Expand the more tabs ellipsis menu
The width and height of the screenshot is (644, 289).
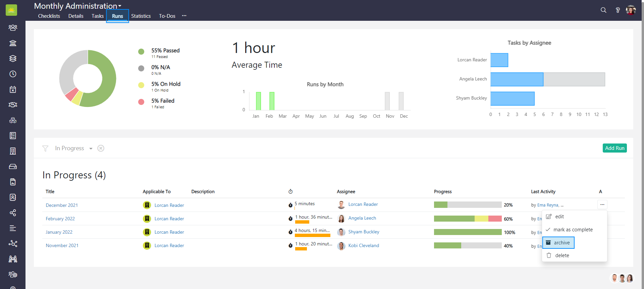click(184, 16)
